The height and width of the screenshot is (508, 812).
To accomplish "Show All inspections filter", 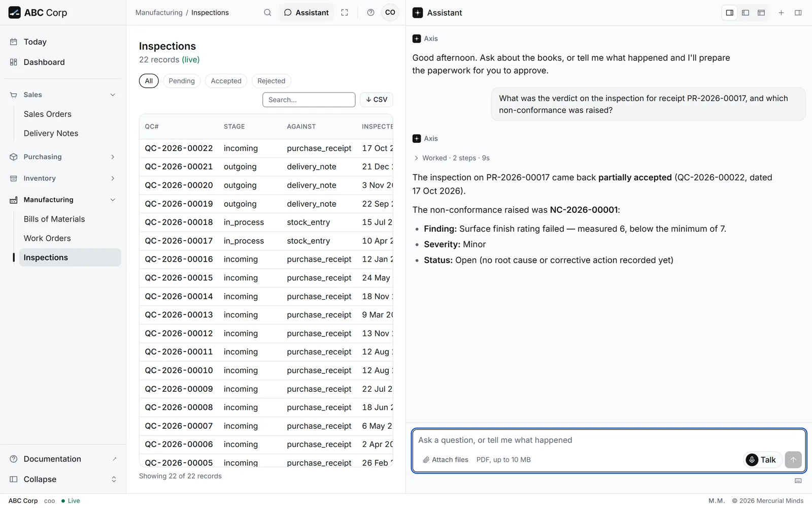I will [x=149, y=81].
